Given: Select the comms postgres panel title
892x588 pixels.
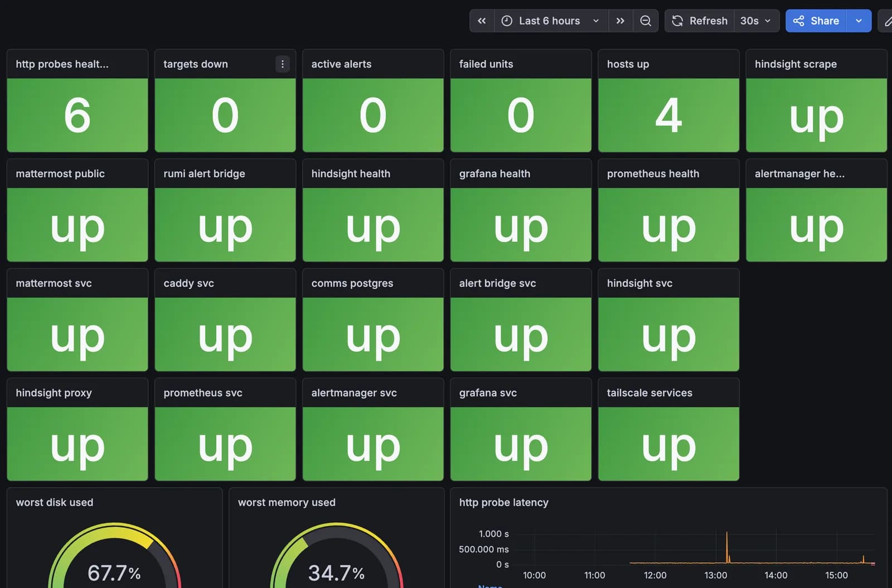Looking at the screenshot, I should (x=352, y=283).
